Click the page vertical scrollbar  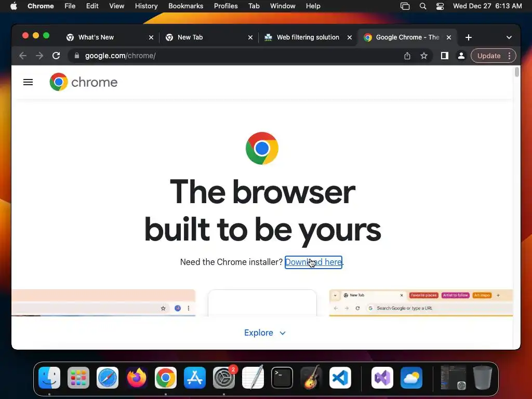[517, 72]
